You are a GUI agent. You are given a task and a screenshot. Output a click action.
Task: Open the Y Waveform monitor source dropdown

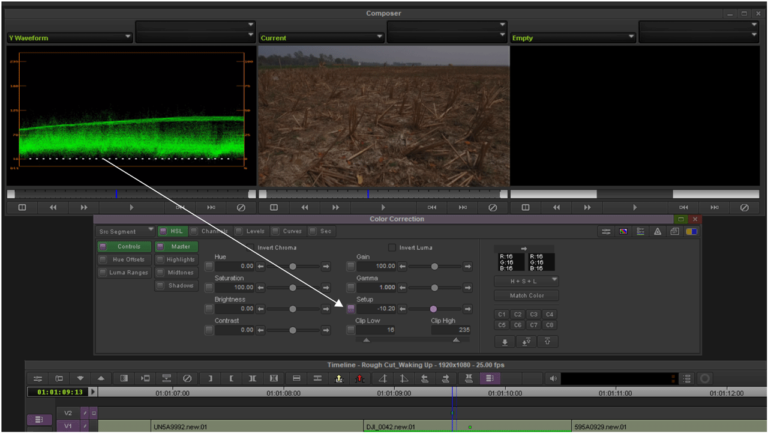pos(70,38)
